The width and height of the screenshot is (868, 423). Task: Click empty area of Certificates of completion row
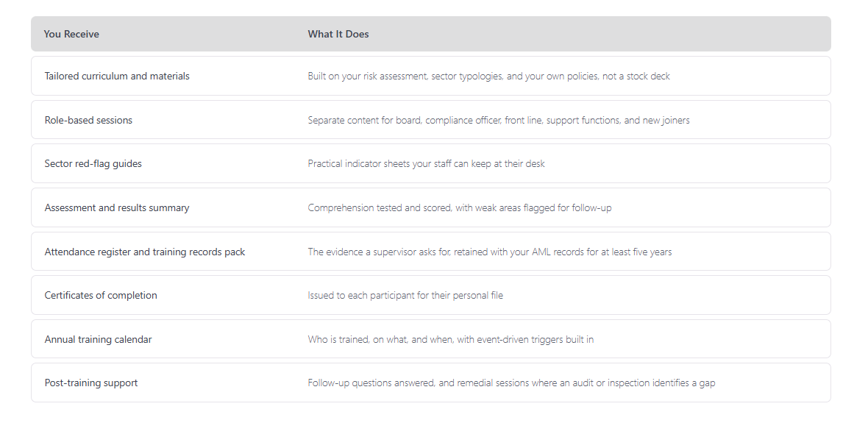pyautogui.click(x=664, y=295)
